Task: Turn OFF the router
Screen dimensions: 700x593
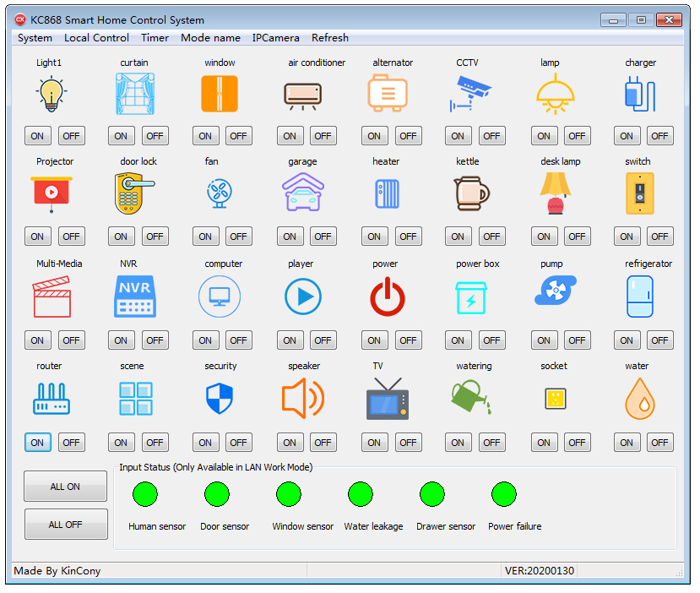Action: coord(71,443)
